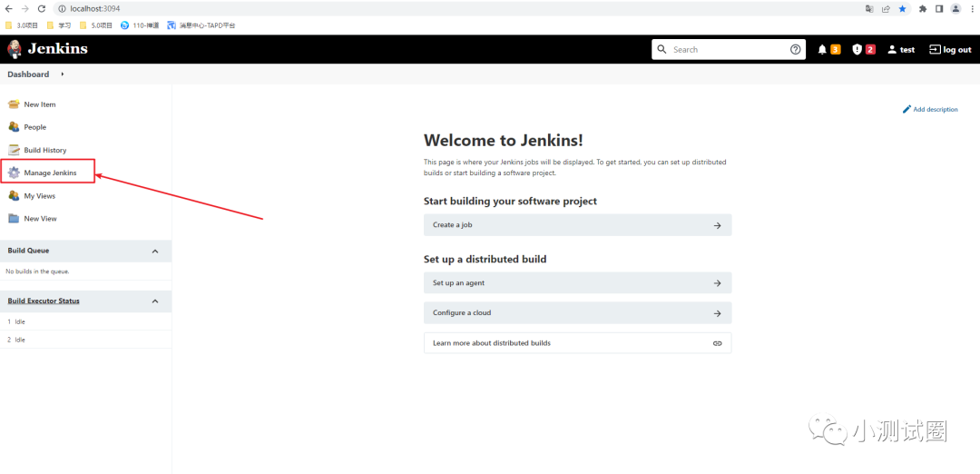980x474 pixels.
Task: Click the user profile icon beside test
Action: pos(892,49)
